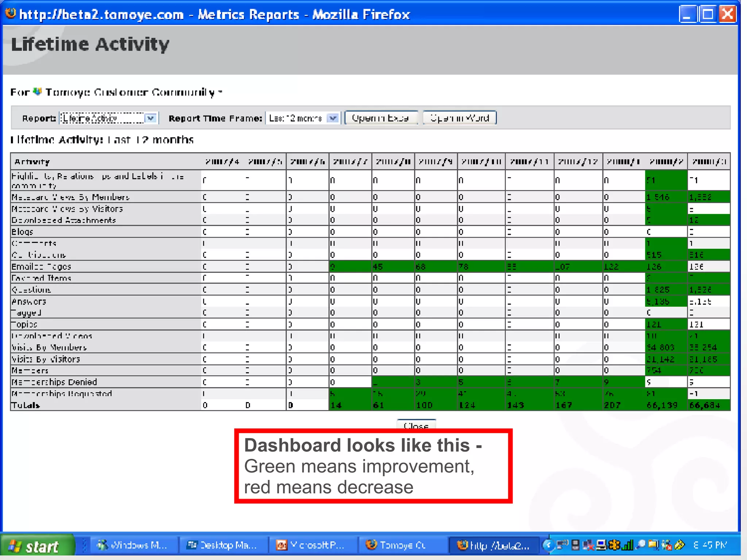This screenshot has height=560, width=747.
Task: Switch to the Windows M... taskbar item
Action: point(133,545)
